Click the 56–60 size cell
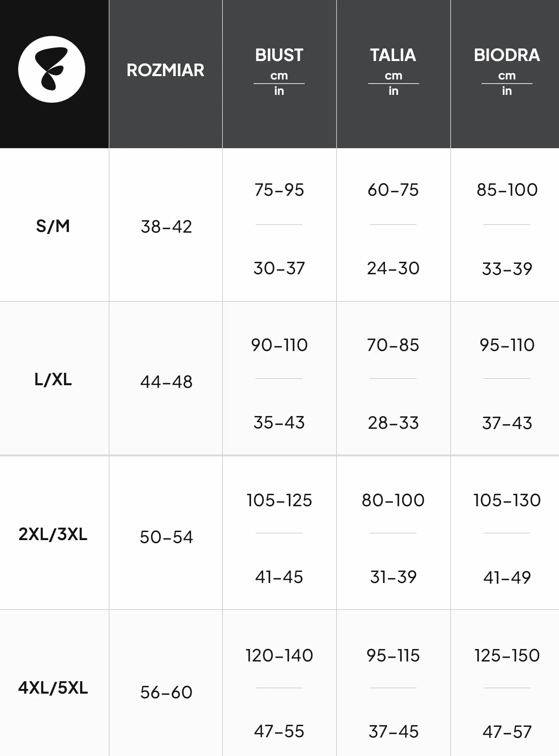 (x=166, y=692)
